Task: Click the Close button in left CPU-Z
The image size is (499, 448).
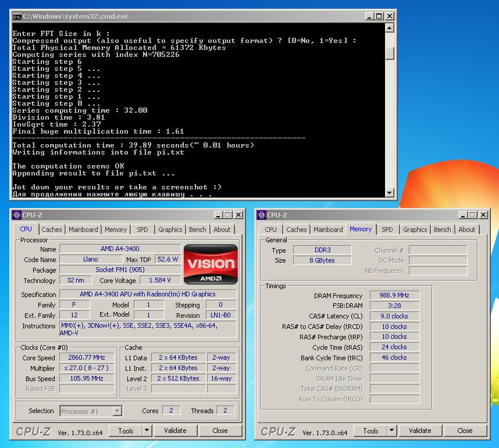Action: [x=220, y=431]
